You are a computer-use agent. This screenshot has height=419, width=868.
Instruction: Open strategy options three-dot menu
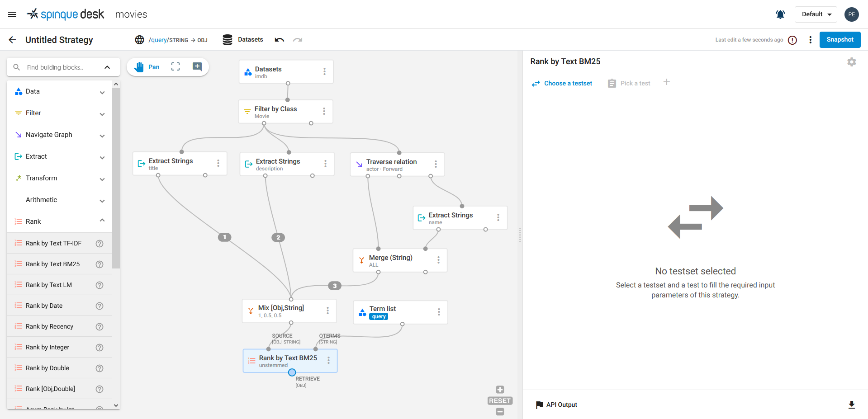coord(810,40)
